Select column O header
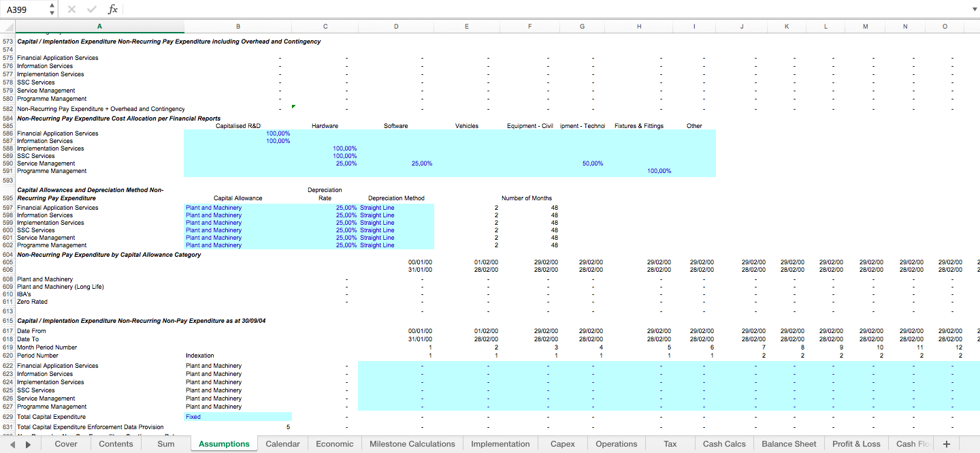The image size is (980, 453). click(x=945, y=27)
